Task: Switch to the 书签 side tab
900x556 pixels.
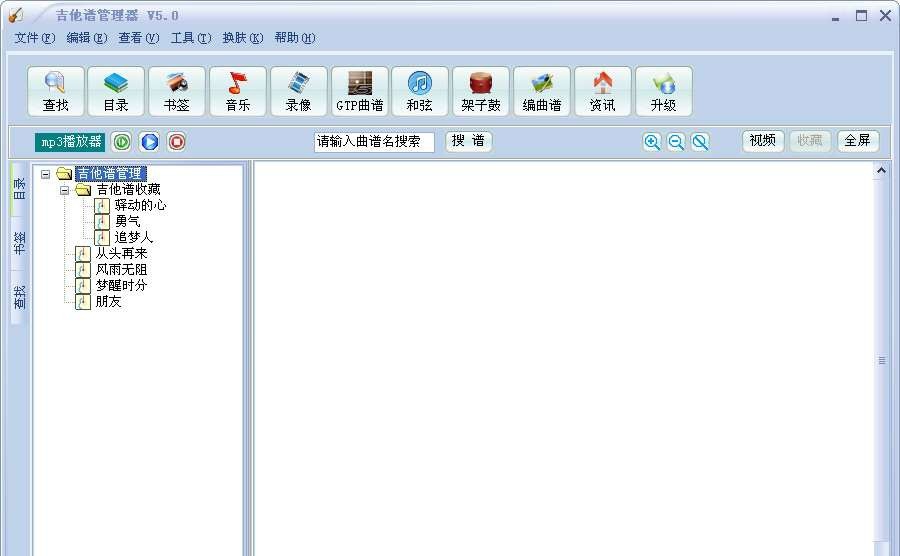Action: coord(19,243)
